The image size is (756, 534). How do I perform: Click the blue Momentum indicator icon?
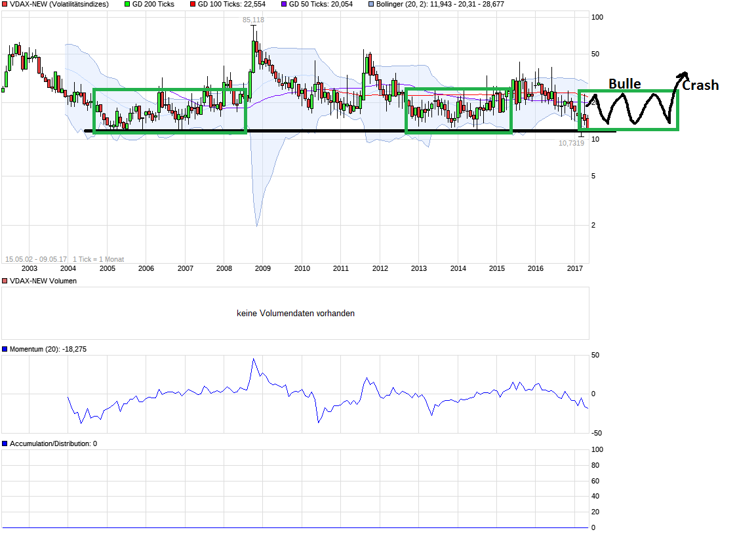5,349
